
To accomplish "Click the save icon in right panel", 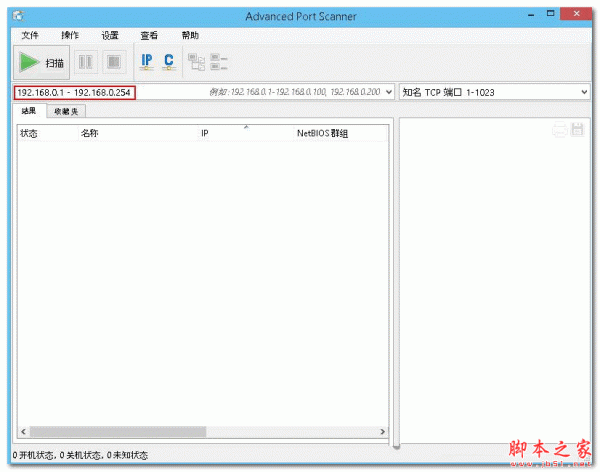I will pyautogui.click(x=578, y=129).
